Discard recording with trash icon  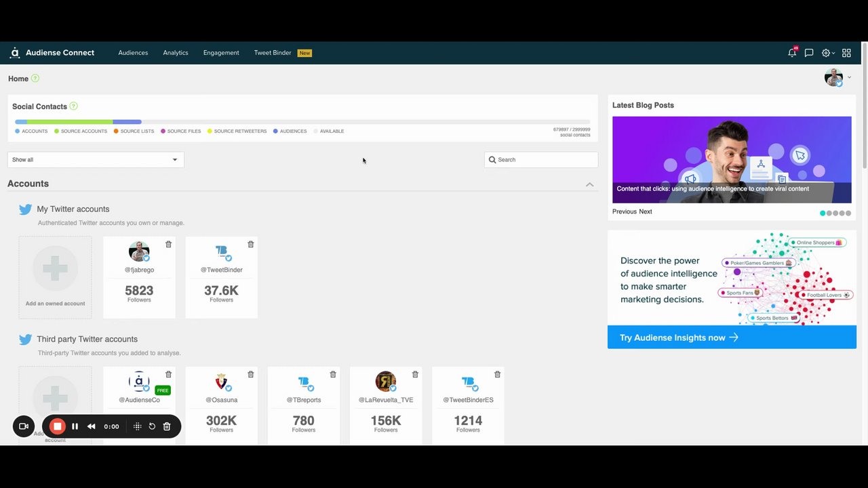(167, 426)
